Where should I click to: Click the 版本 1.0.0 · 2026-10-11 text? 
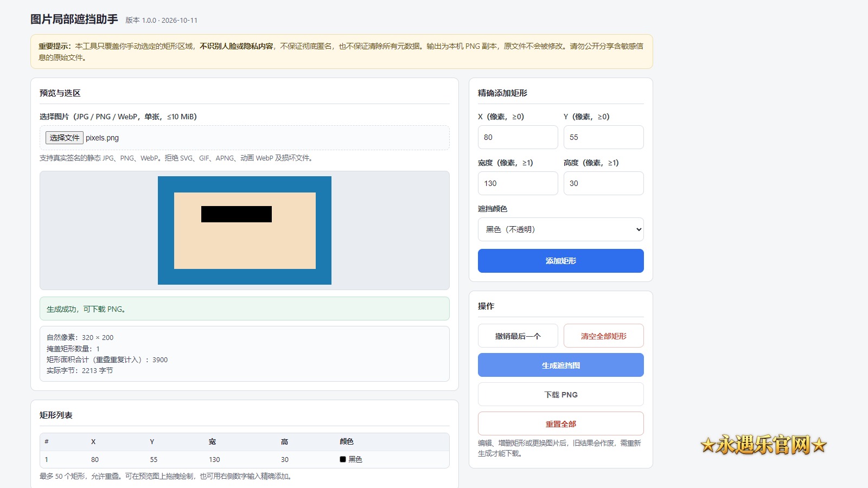click(162, 20)
